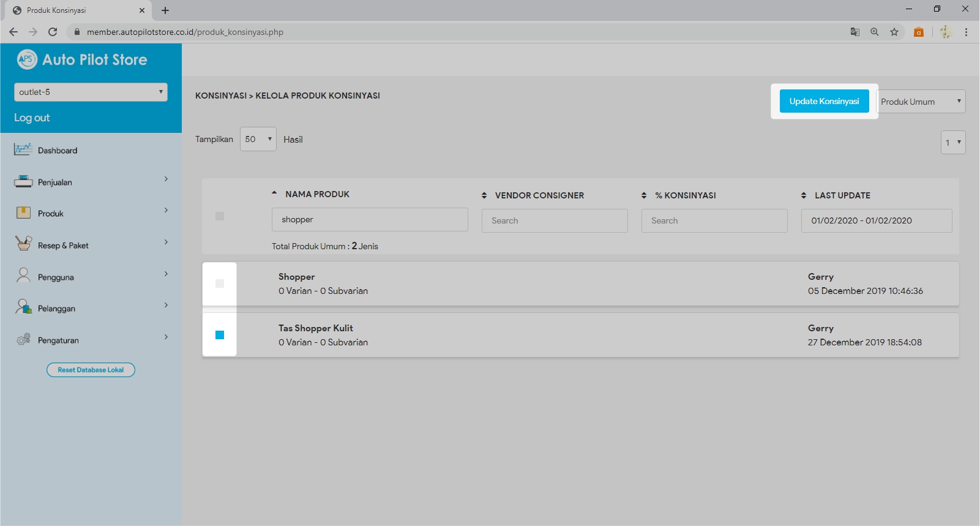Expand the Penjualan menu chevron
Viewport: 980px width, 526px height.
pos(166,179)
